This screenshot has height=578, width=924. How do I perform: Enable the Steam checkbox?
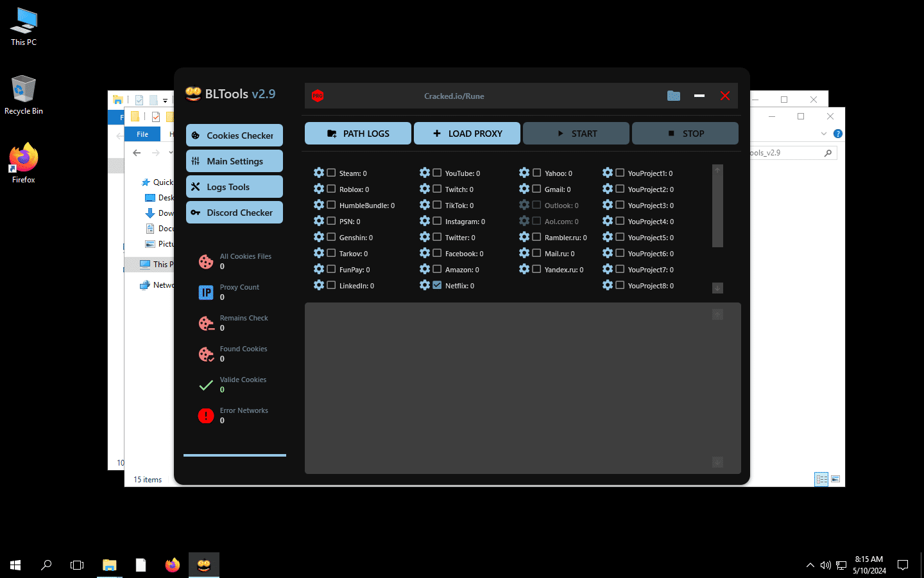pos(331,173)
